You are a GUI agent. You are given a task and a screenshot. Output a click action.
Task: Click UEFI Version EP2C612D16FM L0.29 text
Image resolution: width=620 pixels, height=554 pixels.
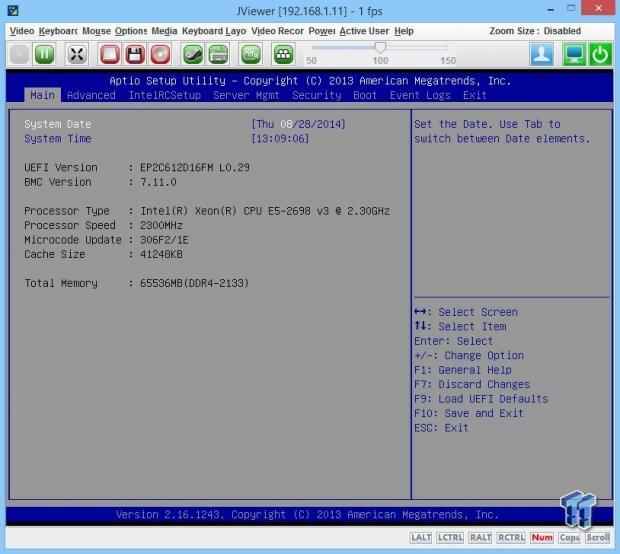(x=195, y=168)
